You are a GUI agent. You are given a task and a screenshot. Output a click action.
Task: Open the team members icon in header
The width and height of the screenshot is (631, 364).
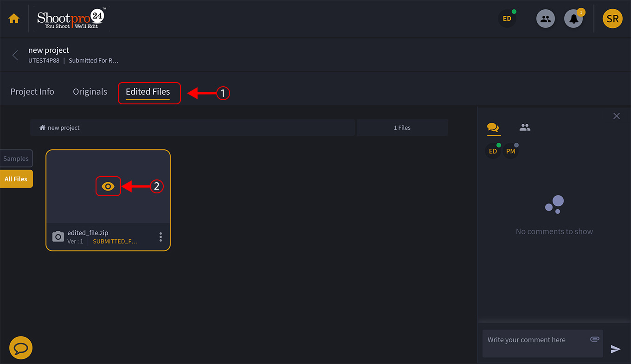click(x=546, y=19)
